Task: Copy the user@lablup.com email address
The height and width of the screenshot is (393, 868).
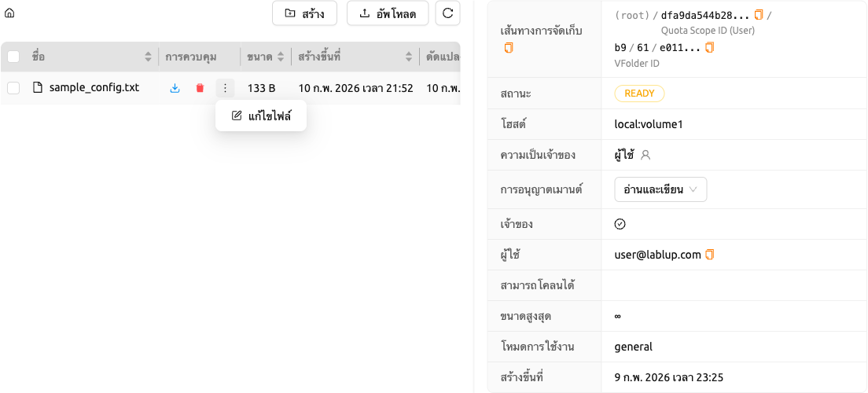Action: pyautogui.click(x=710, y=255)
